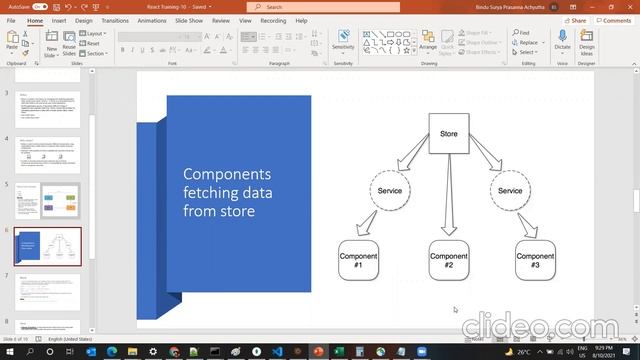Switch to the Animations tab
Image resolution: width=640 pixels, height=360 pixels.
[x=151, y=20]
